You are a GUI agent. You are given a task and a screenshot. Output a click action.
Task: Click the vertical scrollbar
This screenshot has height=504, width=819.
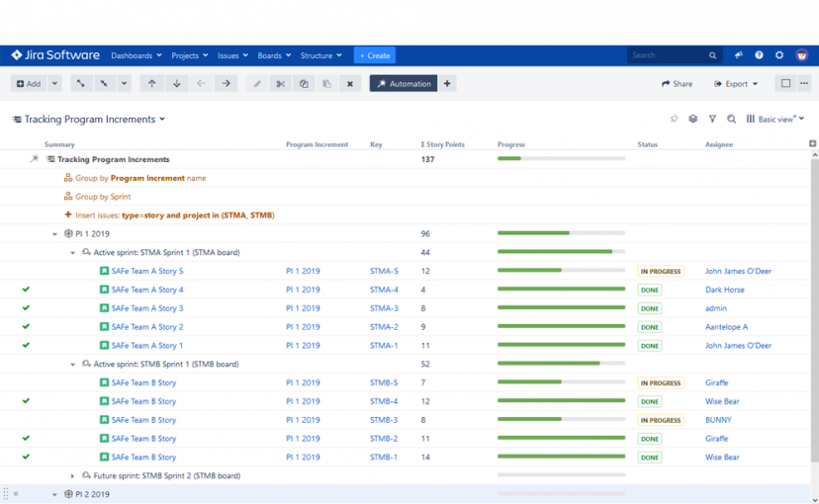(x=815, y=310)
